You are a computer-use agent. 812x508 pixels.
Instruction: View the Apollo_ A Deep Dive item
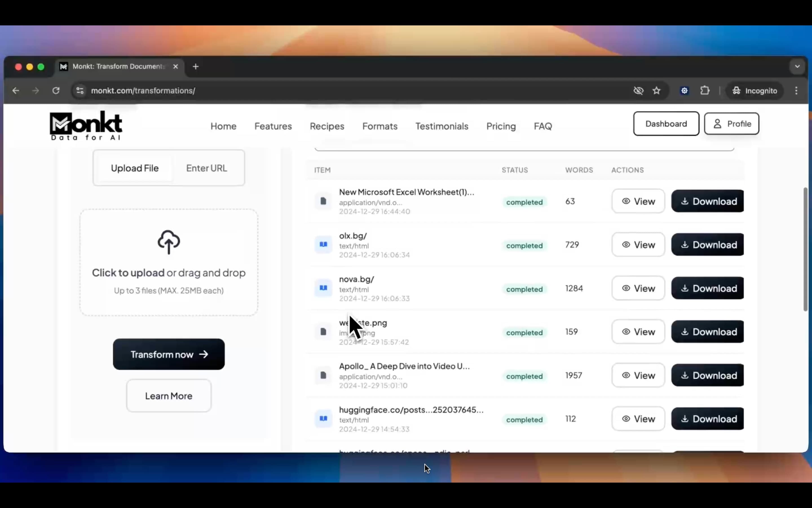click(x=638, y=375)
